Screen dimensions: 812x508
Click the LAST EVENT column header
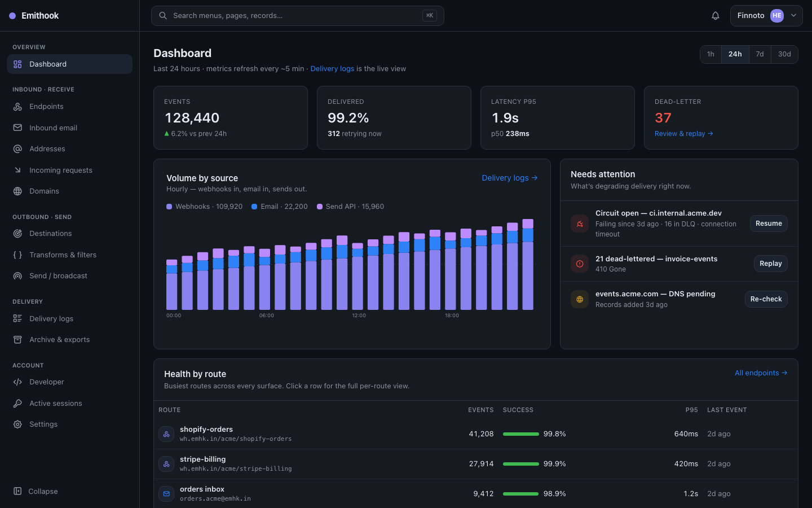727,410
